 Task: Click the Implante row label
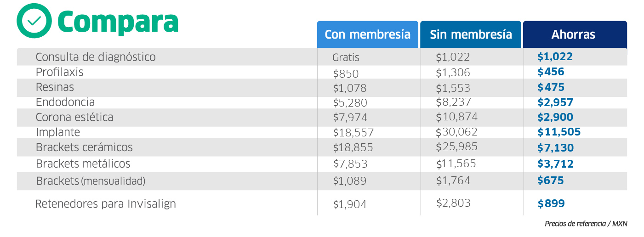(x=58, y=132)
